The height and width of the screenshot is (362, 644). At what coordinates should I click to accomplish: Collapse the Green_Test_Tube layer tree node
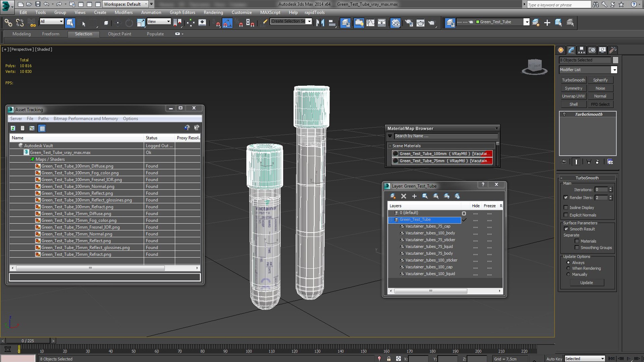pos(391,220)
